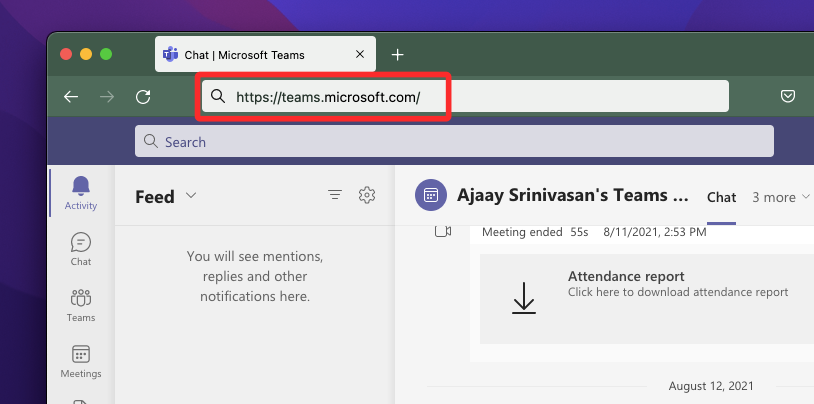
Task: Expand the Feed dropdown chevron
Action: [x=191, y=195]
